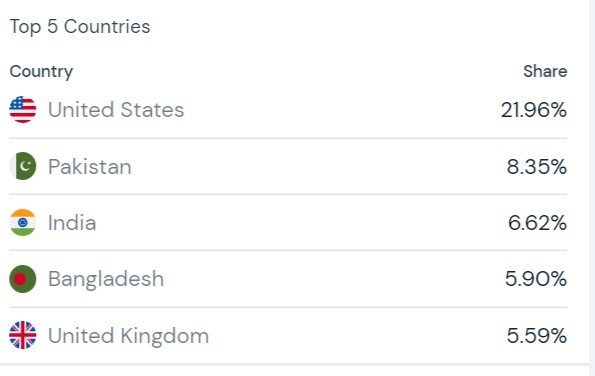Click the Country column header
Viewport: 595px width, 376px height.
(x=41, y=72)
